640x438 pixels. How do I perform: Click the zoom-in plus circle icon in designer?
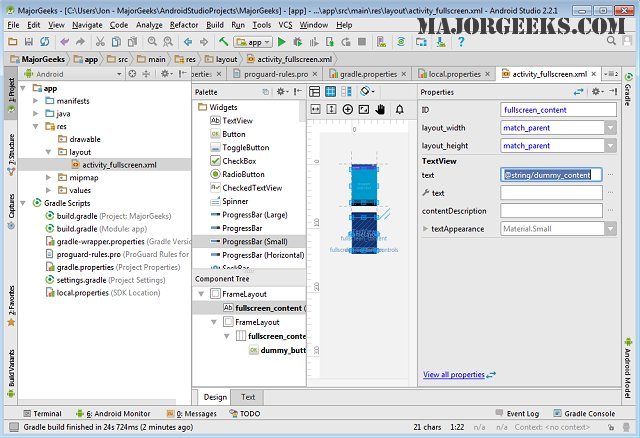pos(348,109)
